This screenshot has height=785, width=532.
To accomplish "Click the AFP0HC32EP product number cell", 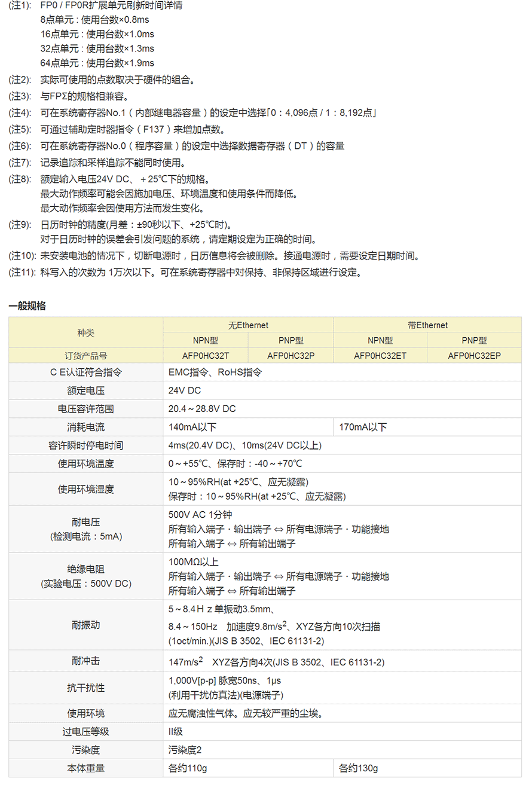I will click(474, 355).
